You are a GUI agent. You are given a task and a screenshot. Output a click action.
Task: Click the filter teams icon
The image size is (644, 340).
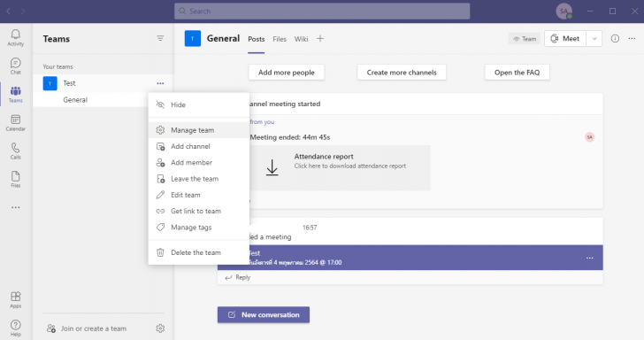pos(160,38)
